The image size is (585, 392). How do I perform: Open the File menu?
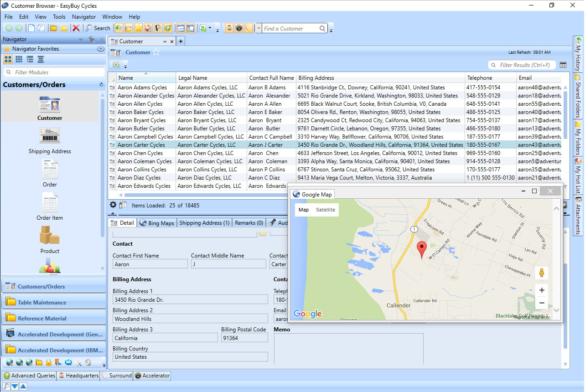[9, 16]
